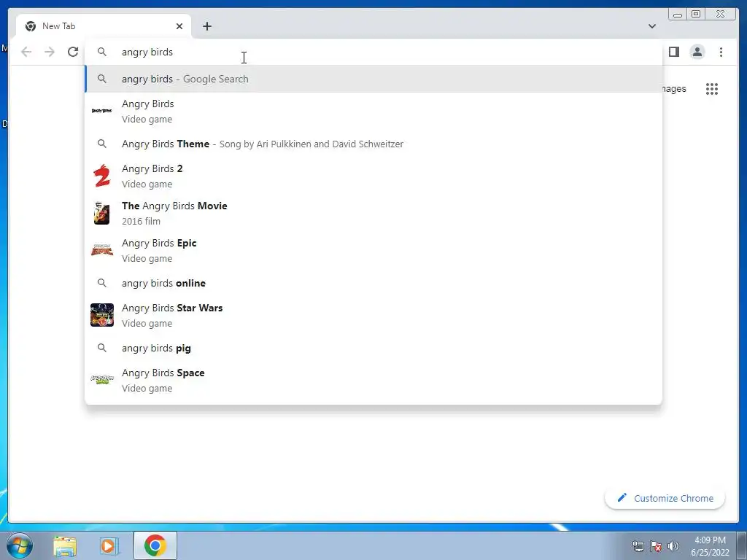Select Angry Birds Theme song suggestion
Viewport: 747px width, 560px height.
[373, 144]
